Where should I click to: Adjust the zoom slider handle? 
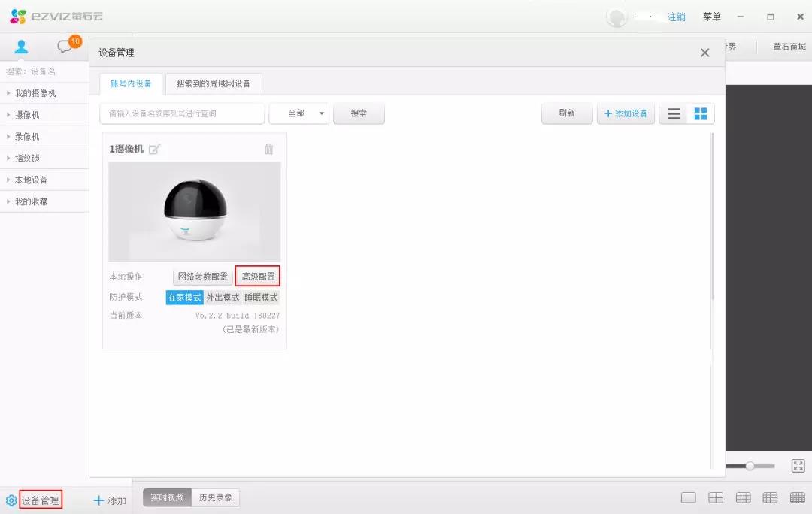[750, 466]
